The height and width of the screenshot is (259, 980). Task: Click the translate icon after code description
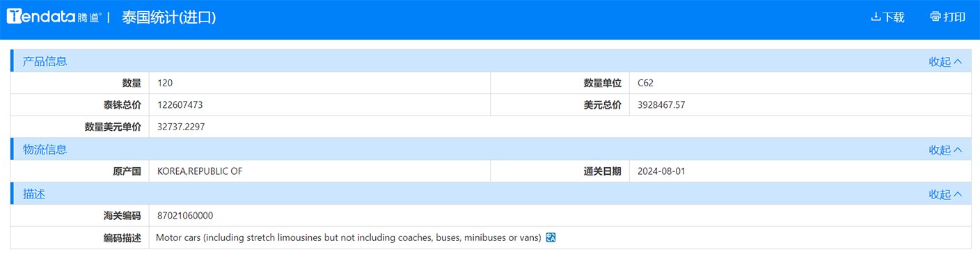551,237
